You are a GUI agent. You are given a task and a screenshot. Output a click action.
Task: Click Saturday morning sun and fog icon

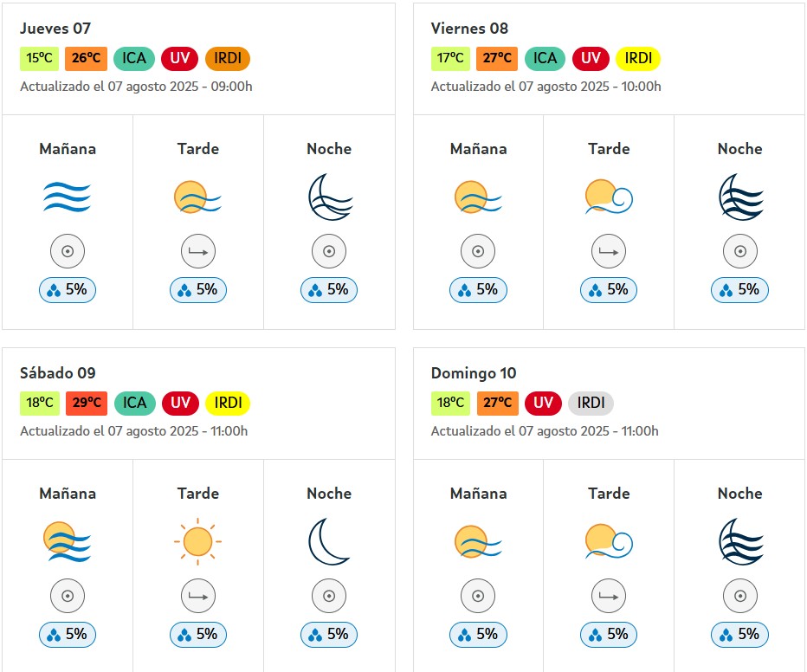(67, 541)
